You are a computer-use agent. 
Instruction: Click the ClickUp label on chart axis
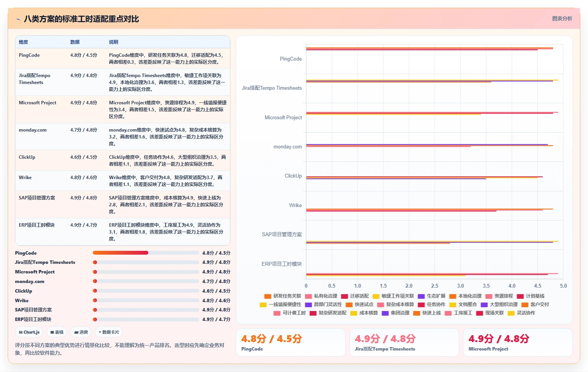tap(293, 176)
